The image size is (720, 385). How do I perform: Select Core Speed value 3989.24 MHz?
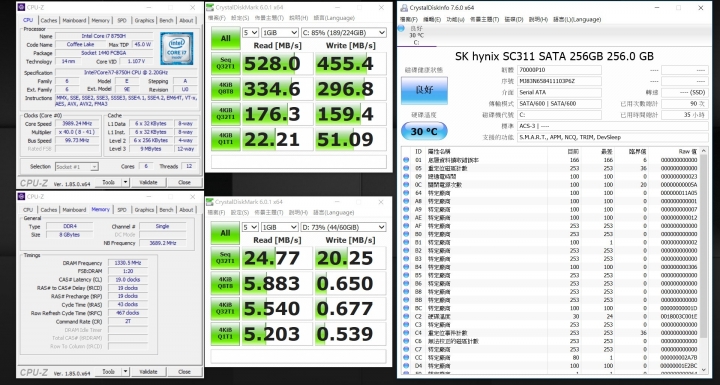[x=78, y=124]
